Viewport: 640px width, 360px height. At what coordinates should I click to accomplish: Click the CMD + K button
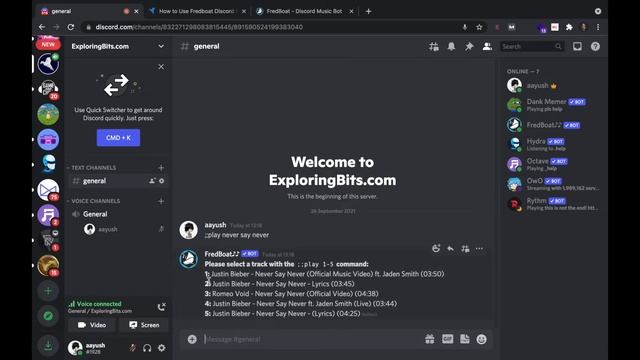click(118, 138)
